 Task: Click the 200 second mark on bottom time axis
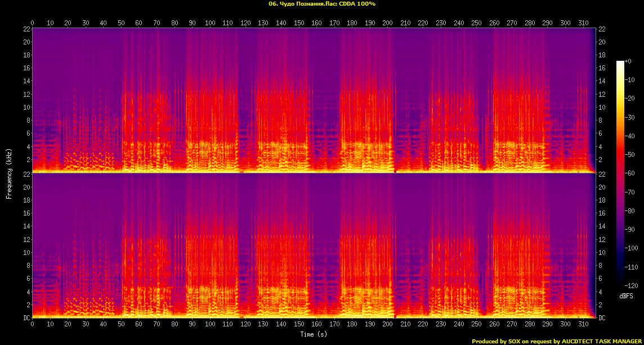[x=388, y=325]
